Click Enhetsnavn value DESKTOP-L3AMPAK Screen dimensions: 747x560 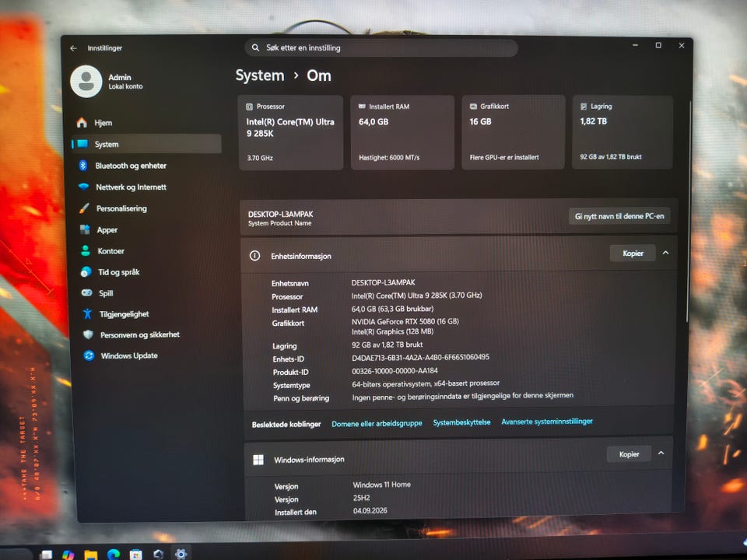(x=383, y=282)
